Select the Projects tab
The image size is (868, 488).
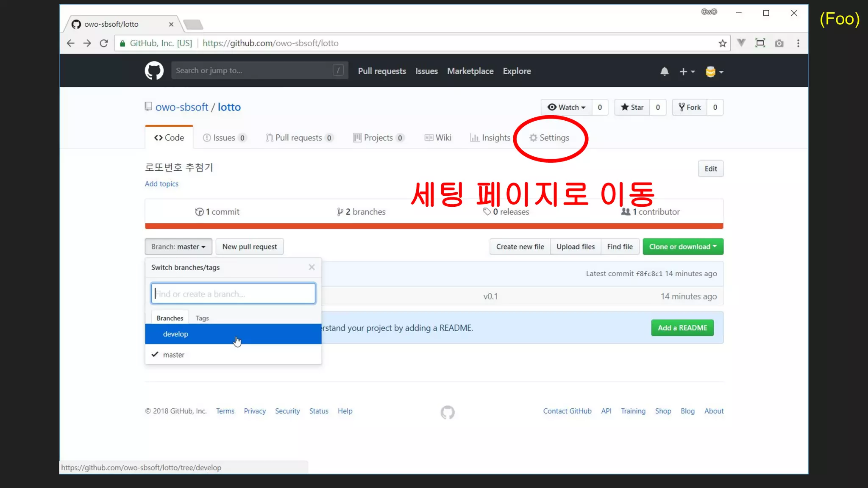pos(378,138)
